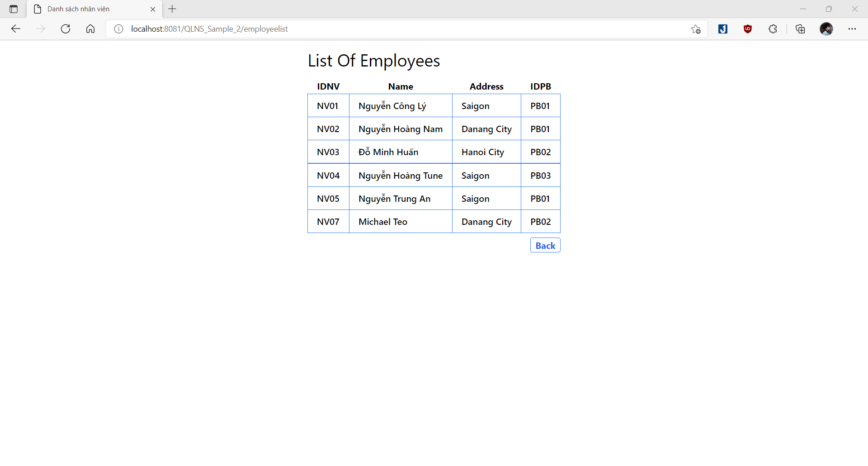Select cell NV03
Screen dimensions: 868x466
click(328, 152)
